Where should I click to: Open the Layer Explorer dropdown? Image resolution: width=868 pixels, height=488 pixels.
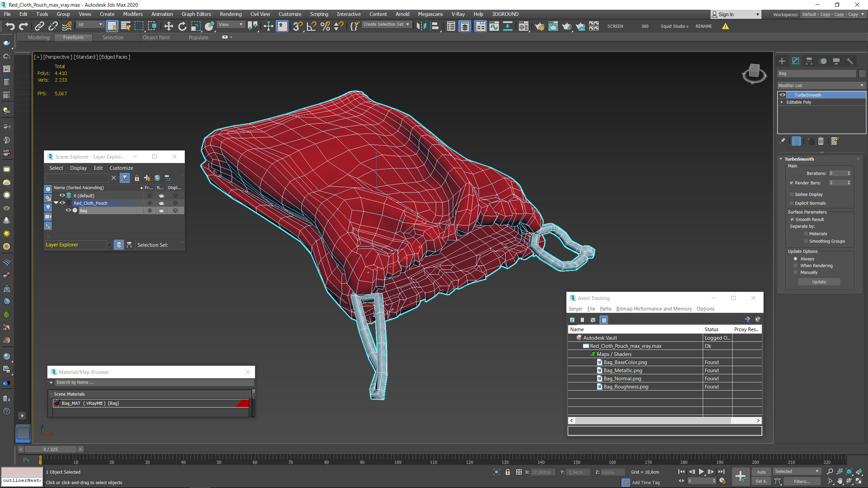(x=109, y=245)
